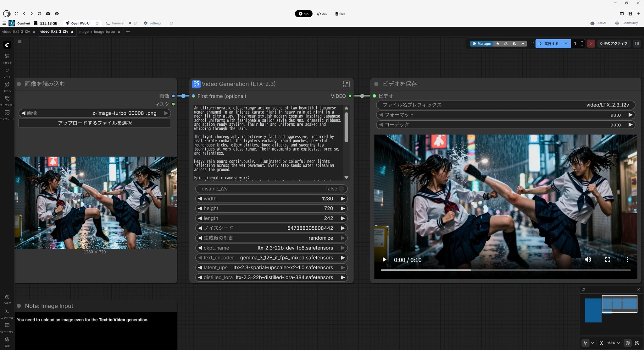Switch to the image_z_image_turbo tab

(97, 32)
